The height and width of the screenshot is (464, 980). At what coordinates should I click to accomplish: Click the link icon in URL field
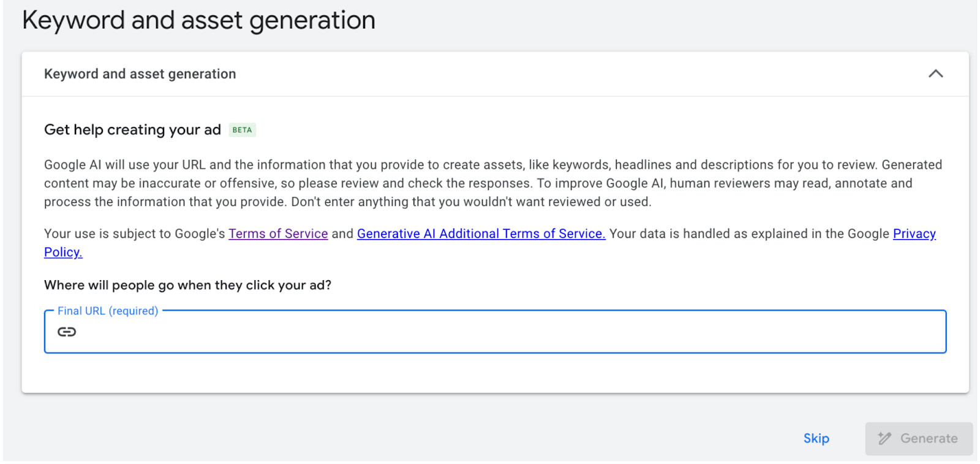[x=67, y=332]
